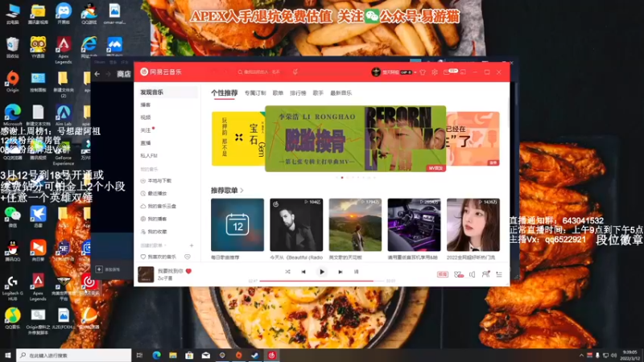Open the playlist queue icon
The image size is (644, 362).
[499, 274]
